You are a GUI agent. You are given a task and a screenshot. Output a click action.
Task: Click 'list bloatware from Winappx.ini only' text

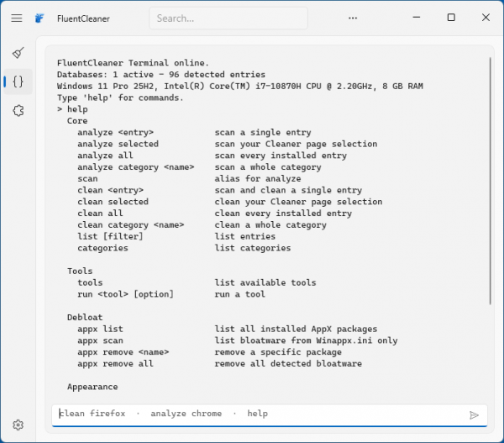(306, 340)
